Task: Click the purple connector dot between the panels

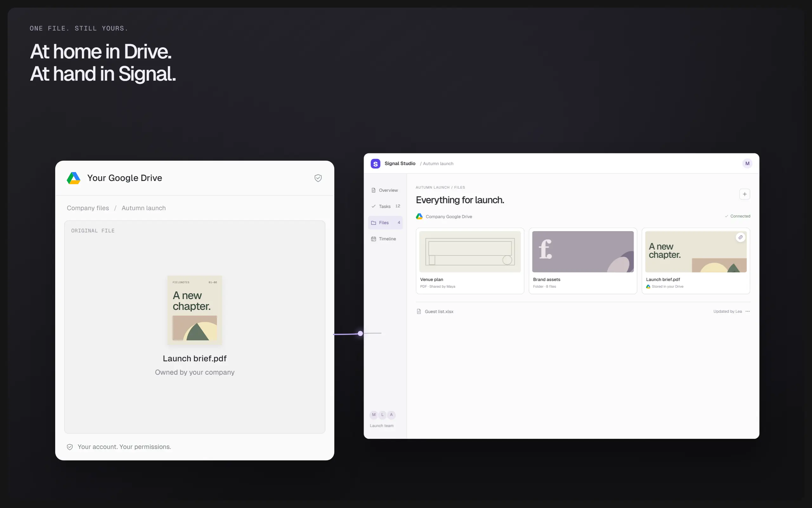Action: coord(360,334)
